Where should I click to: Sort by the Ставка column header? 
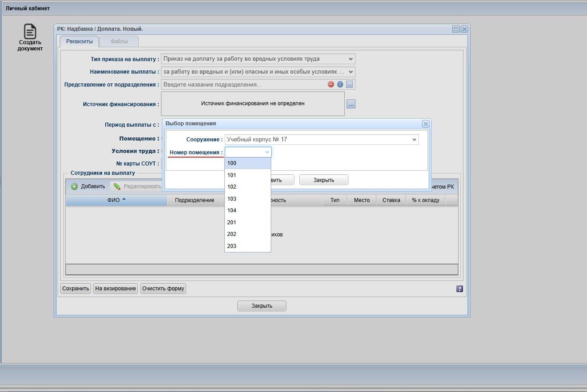click(391, 200)
